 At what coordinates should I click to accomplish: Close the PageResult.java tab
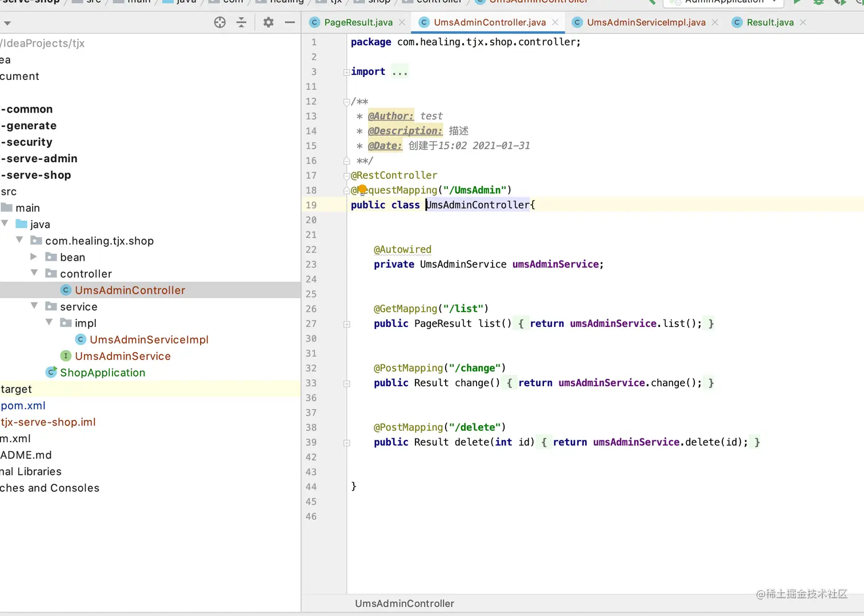click(x=402, y=22)
